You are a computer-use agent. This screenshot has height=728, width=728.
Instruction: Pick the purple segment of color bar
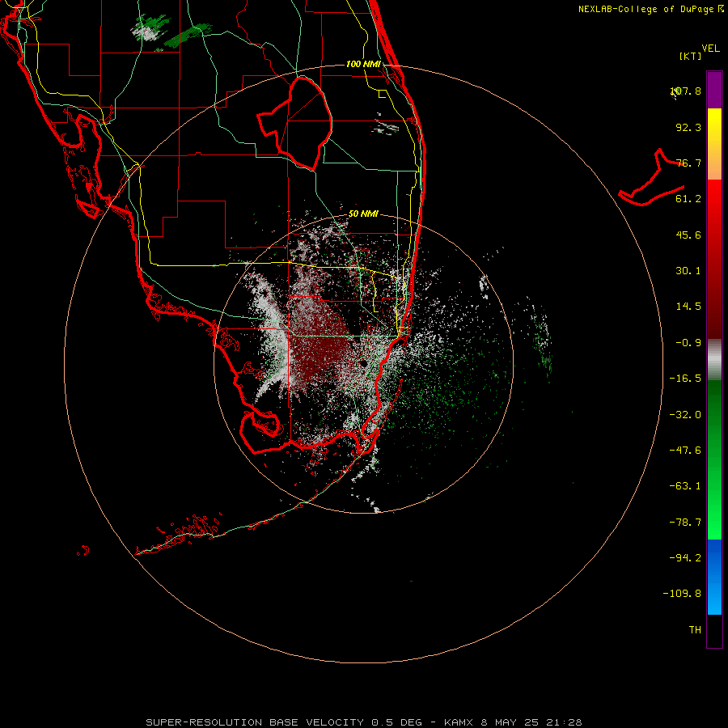tap(714, 90)
